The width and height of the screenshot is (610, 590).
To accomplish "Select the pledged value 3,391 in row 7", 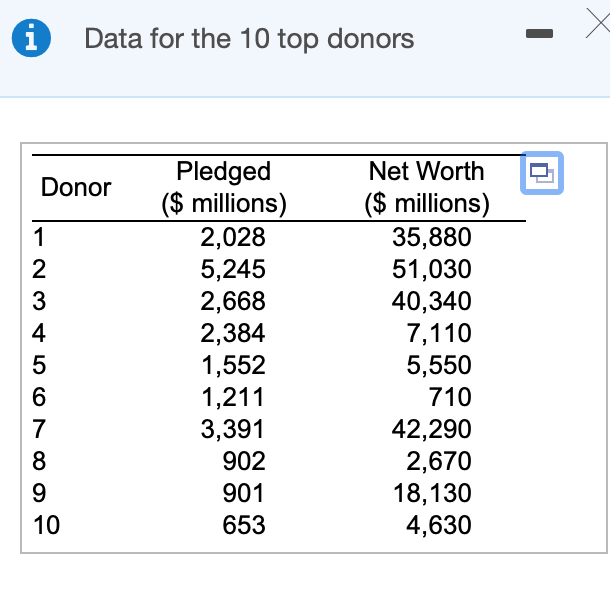I will coord(233,429).
